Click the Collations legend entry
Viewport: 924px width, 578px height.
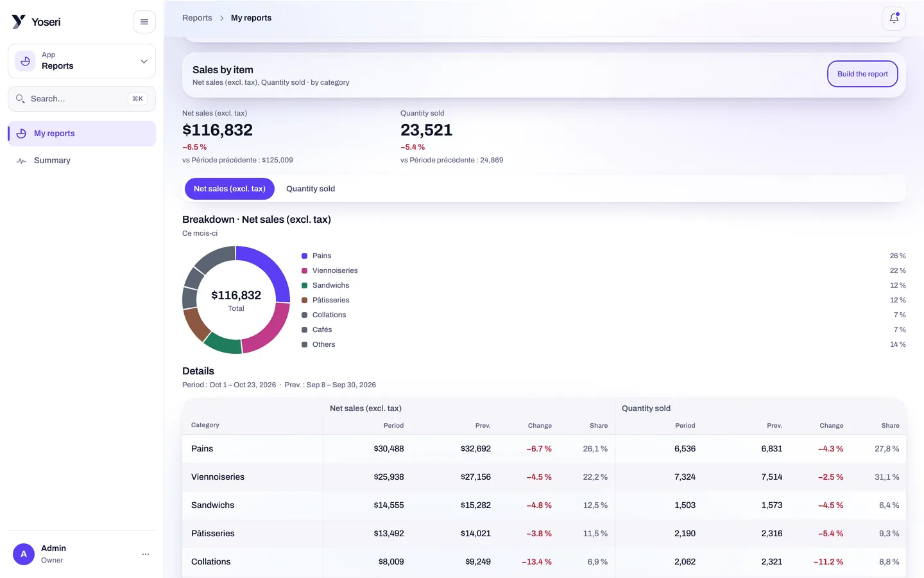click(x=329, y=315)
